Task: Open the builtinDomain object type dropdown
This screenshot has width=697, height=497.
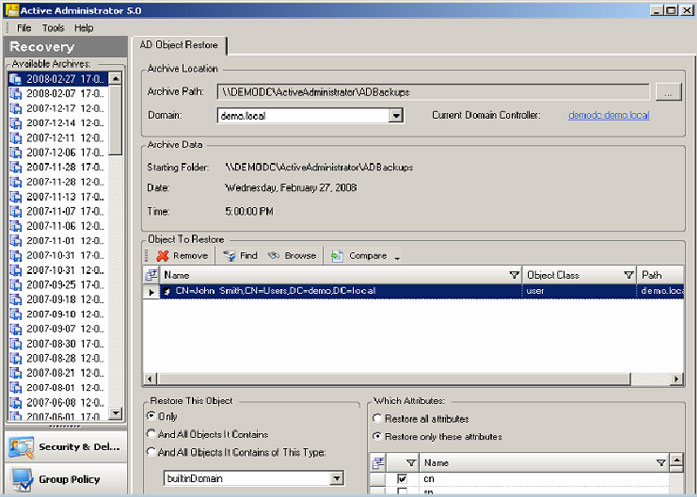Action: [x=337, y=478]
